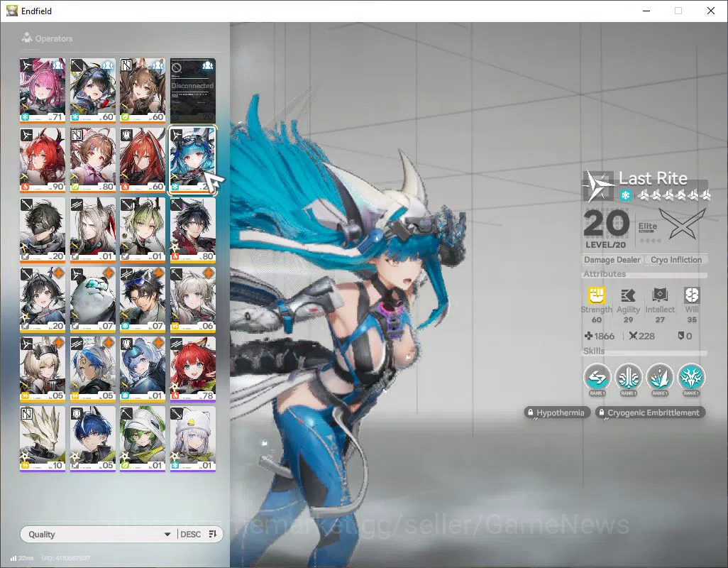Select the brown-haired level 80 operator
Viewport: 728px width, 568px height.
pos(93,160)
